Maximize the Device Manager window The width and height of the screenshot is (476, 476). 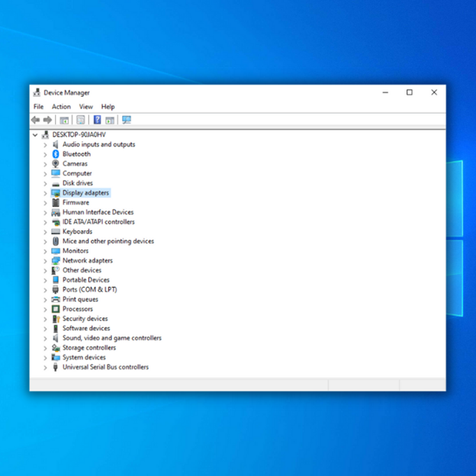[410, 92]
